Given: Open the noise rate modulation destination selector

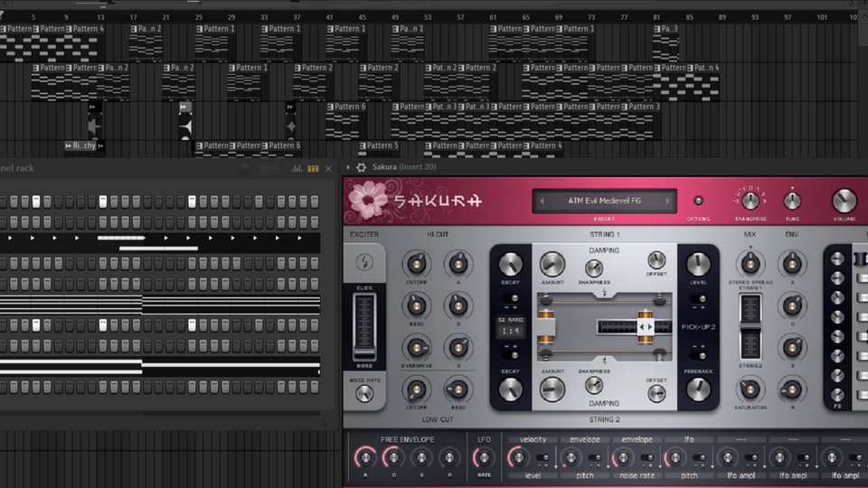Looking at the screenshot, I should coord(637,475).
